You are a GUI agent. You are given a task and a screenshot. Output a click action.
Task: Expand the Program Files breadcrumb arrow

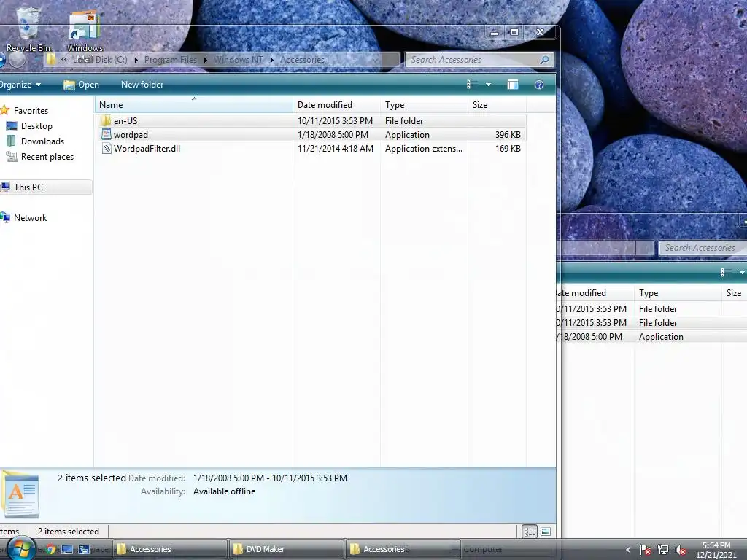coord(206,60)
